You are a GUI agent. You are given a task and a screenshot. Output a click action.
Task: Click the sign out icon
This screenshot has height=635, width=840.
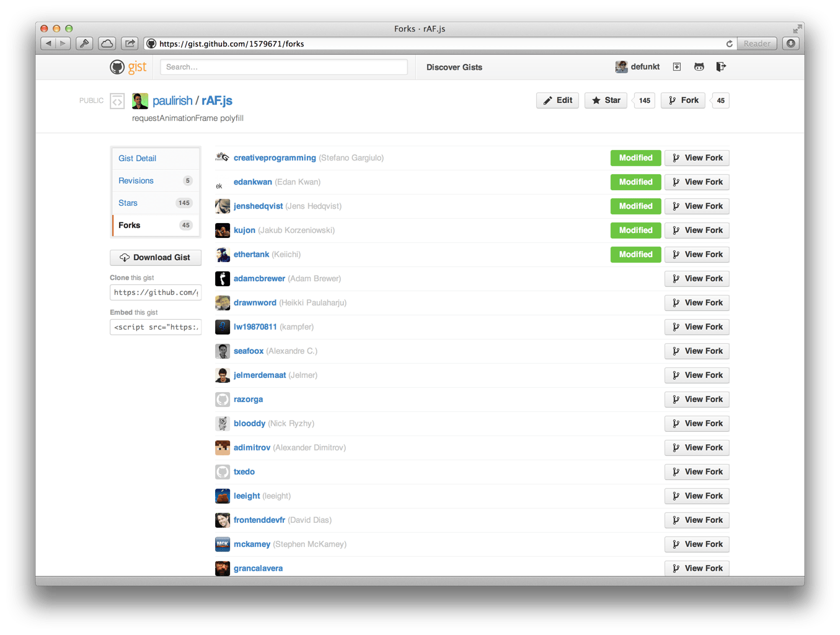point(720,67)
